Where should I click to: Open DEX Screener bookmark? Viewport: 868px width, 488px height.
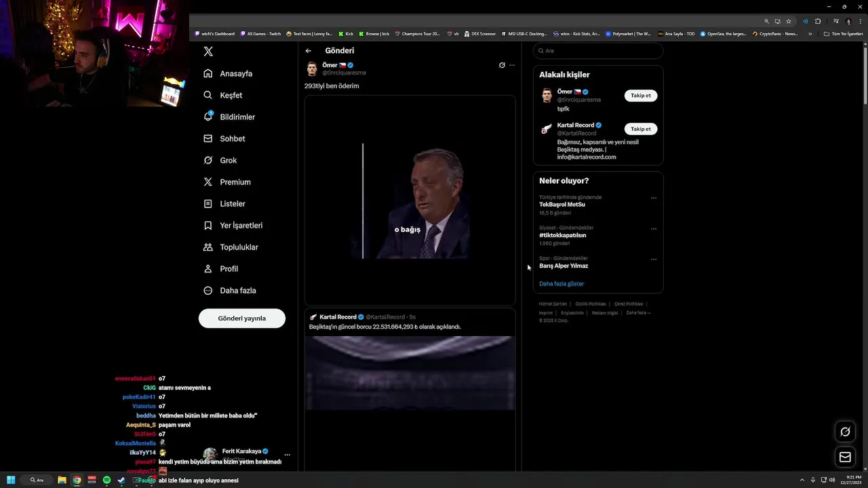click(x=479, y=33)
